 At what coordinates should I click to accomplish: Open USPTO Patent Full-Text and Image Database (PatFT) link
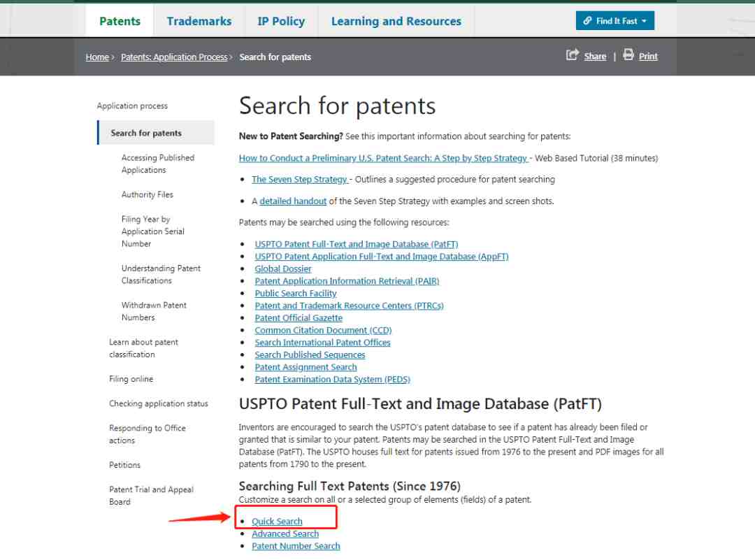click(x=357, y=244)
